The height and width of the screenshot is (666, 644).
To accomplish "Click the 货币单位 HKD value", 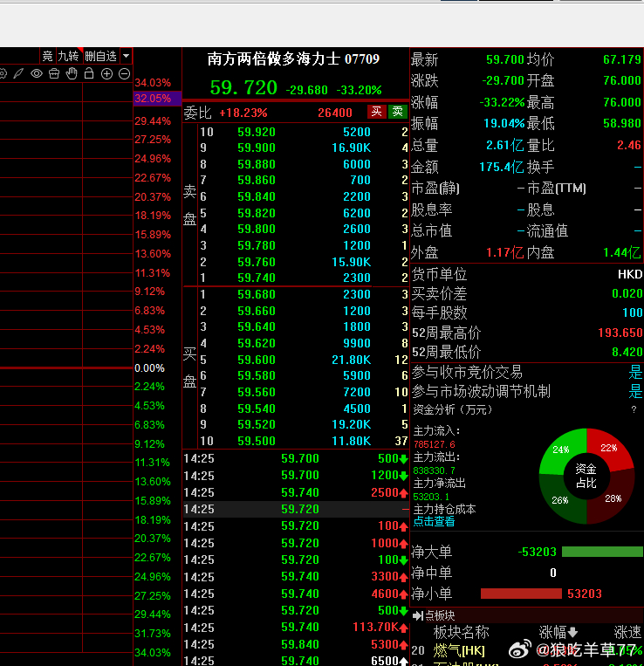I will [630, 274].
